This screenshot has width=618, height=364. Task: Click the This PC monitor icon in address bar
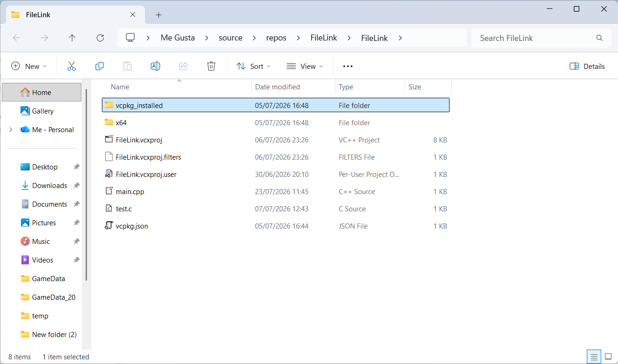131,38
